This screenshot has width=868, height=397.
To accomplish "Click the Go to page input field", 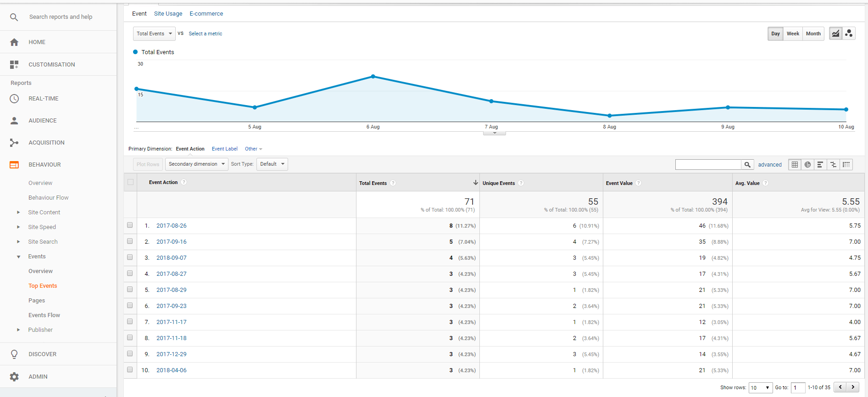I will pyautogui.click(x=798, y=387).
